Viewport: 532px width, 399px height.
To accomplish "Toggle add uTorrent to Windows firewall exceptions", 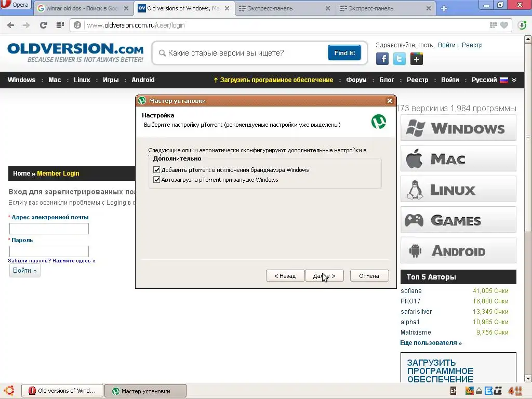I will (157, 170).
